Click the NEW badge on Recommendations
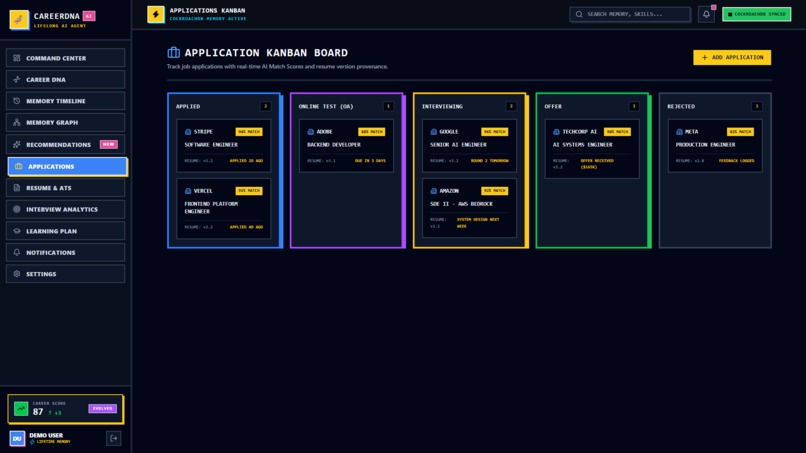806x453 pixels. [108, 144]
